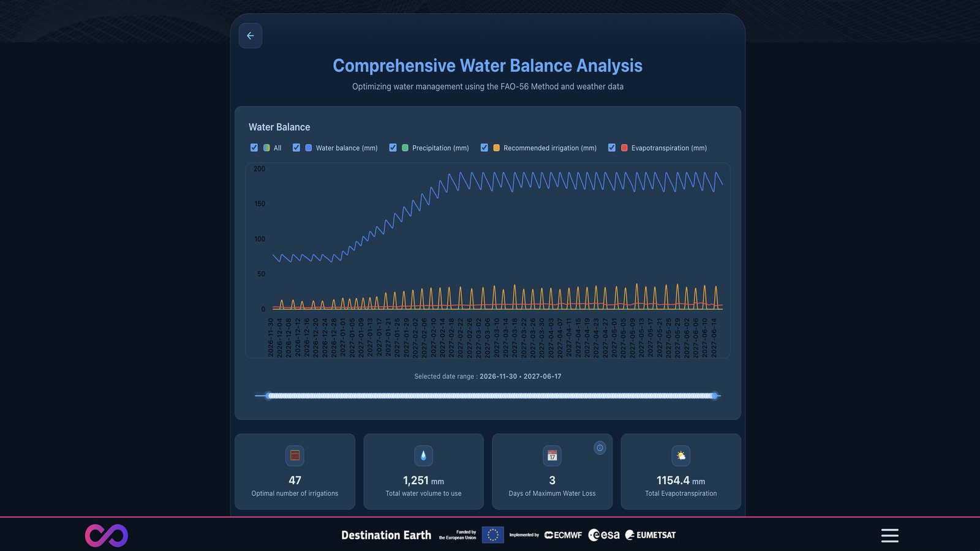The width and height of the screenshot is (980, 551).
Task: Click the EUMETSAT logo in the footer
Action: pyautogui.click(x=650, y=534)
